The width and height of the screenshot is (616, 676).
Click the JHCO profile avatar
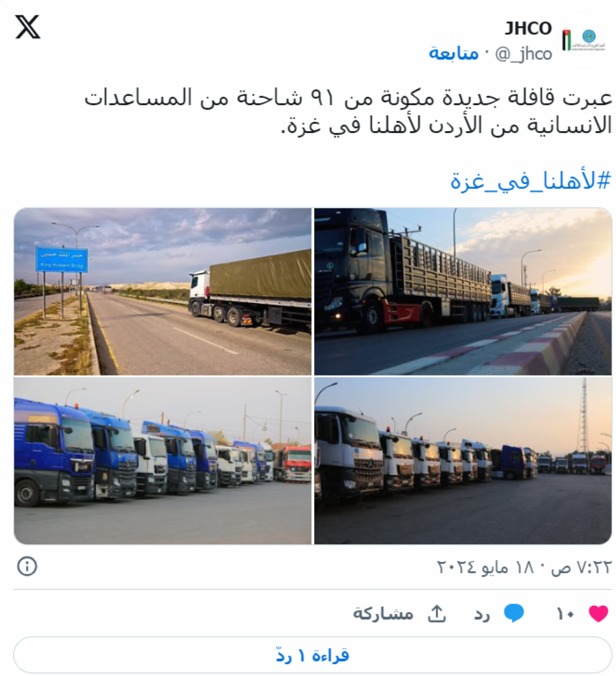(x=583, y=39)
